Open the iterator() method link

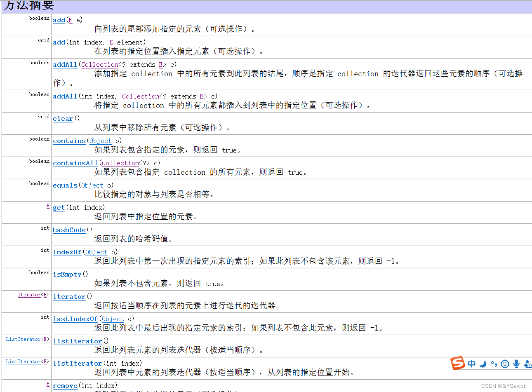click(x=69, y=296)
